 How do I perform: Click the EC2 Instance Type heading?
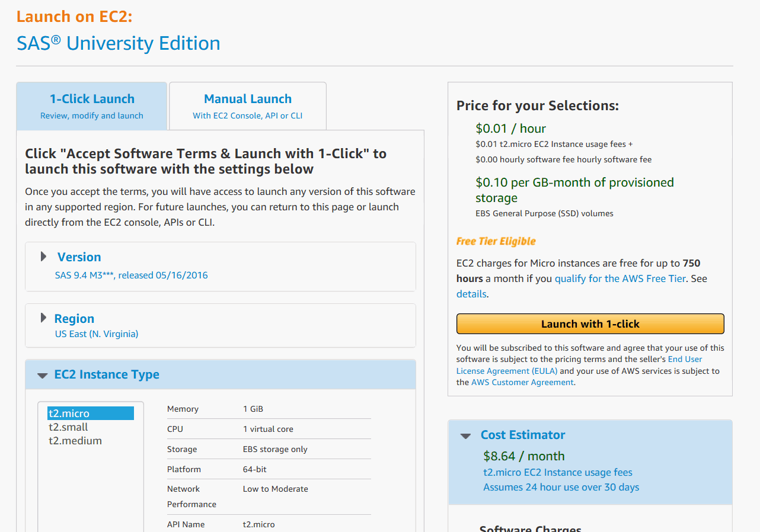pos(107,374)
